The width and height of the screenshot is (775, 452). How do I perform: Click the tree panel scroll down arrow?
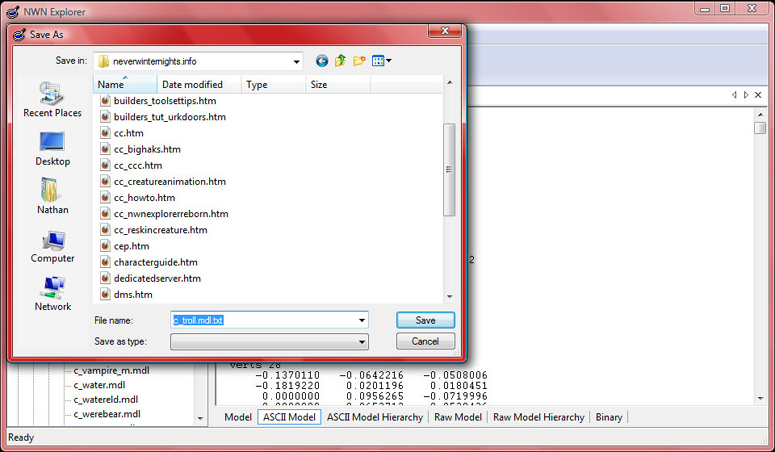pos(200,418)
